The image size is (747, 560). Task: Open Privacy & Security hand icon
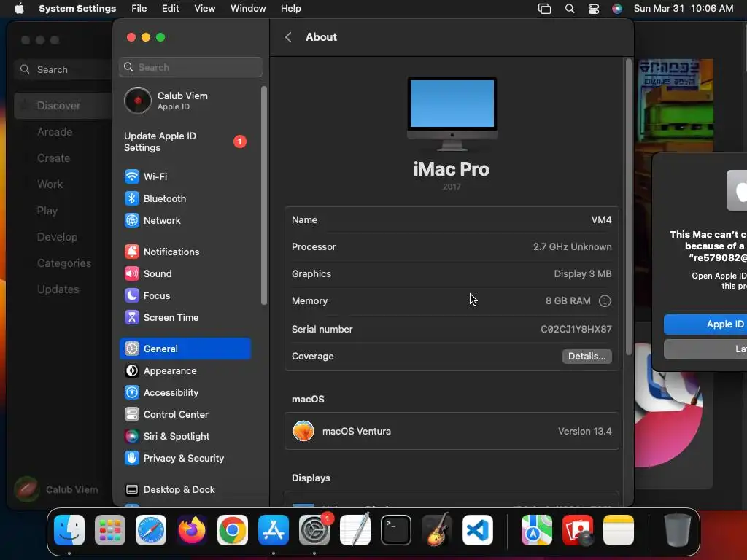pyautogui.click(x=132, y=458)
